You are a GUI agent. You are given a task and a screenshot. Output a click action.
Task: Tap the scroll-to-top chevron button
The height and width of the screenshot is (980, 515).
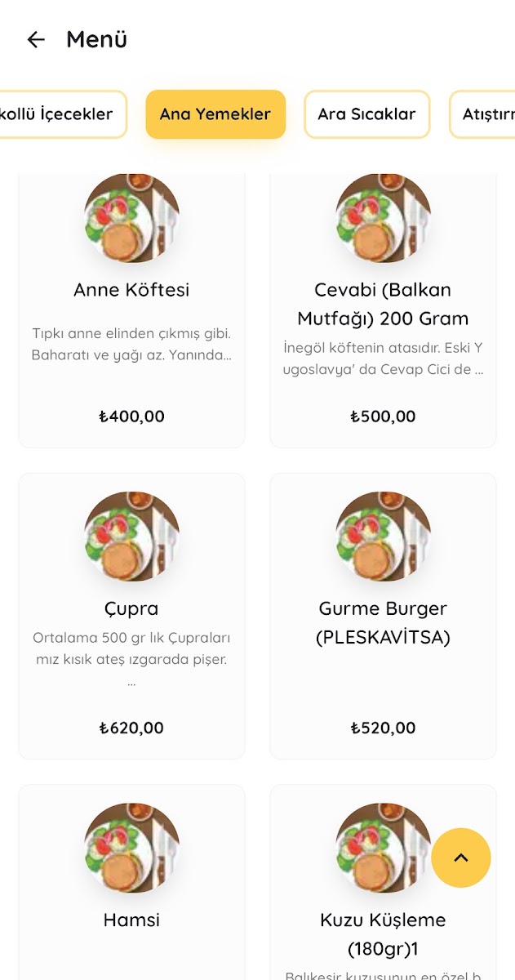[461, 857]
